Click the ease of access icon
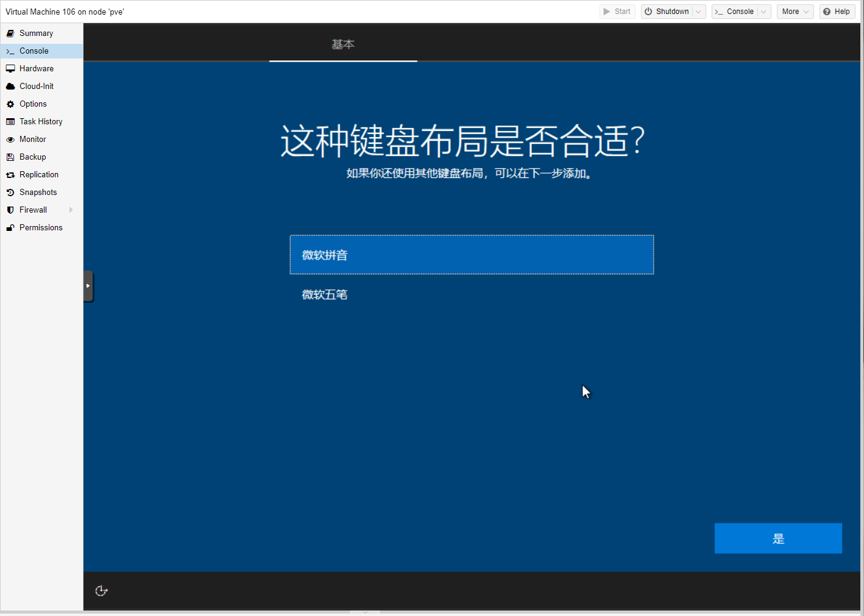The image size is (864, 616). (x=102, y=591)
